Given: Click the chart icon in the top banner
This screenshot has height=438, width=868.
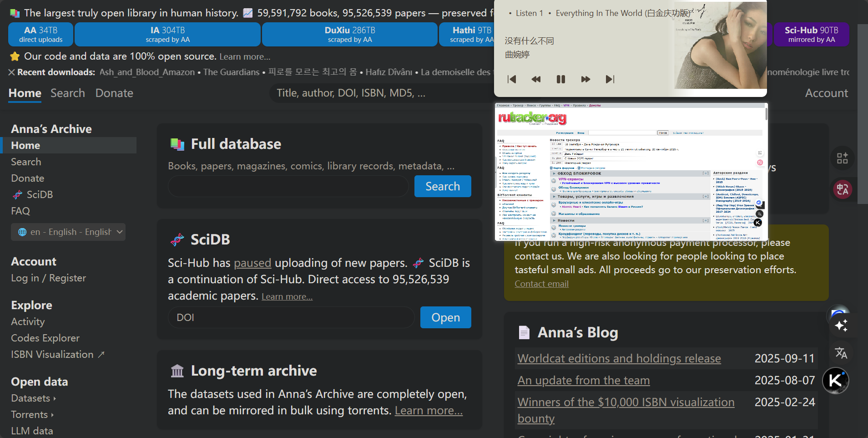Looking at the screenshot, I should [247, 13].
